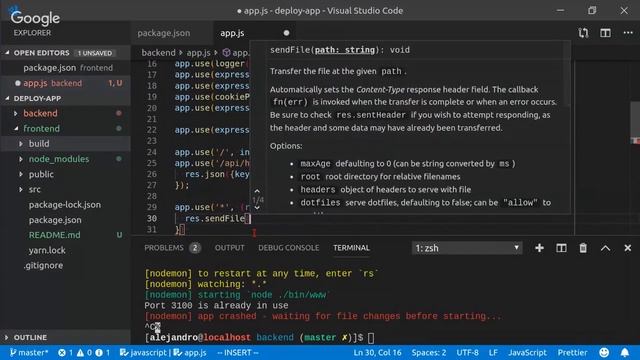
Task: Click the info count in status bar
Action: coord(103,352)
